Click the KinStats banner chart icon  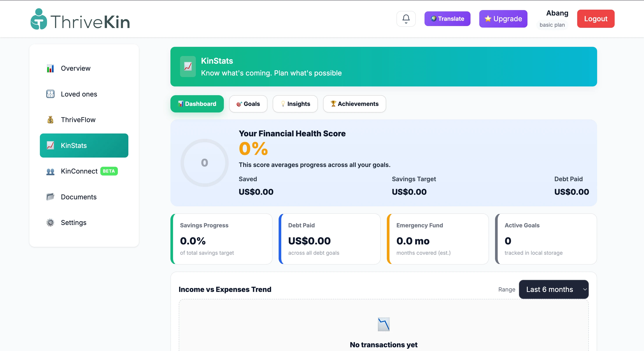(x=188, y=67)
